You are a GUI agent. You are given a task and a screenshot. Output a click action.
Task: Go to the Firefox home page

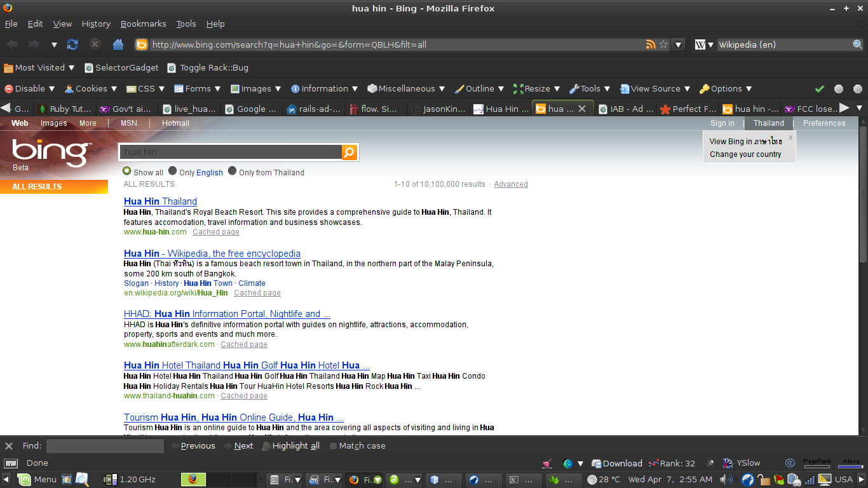coord(118,44)
